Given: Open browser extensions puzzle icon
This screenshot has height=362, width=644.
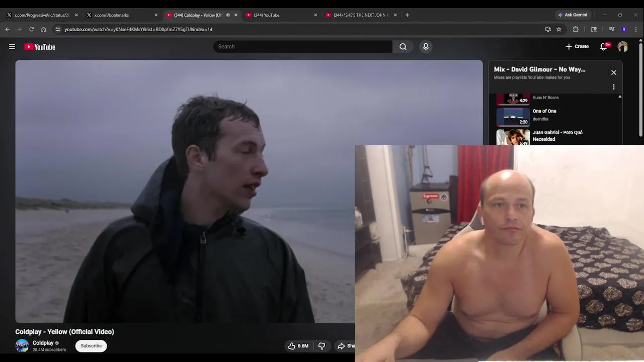Looking at the screenshot, I should [576, 29].
